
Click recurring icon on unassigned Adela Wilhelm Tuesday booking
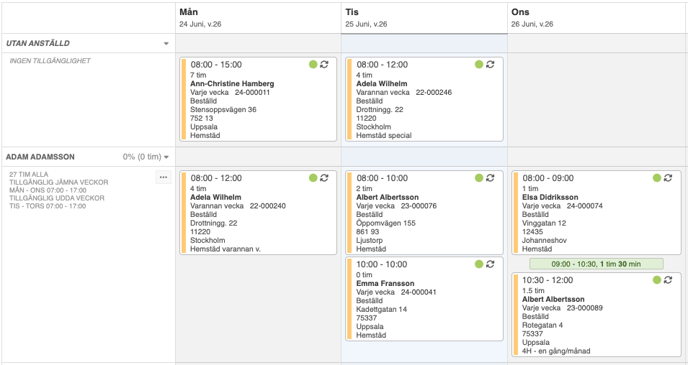[490, 64]
